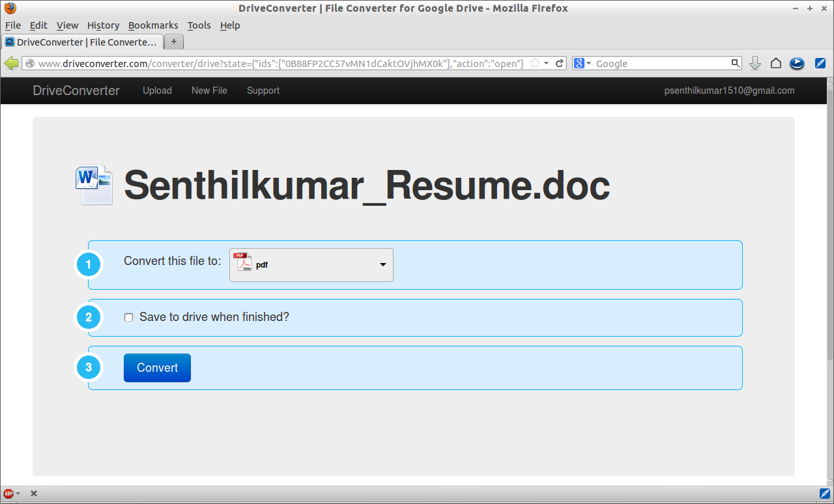Click the Firefox logo in the title bar
The image size is (834, 504).
10,8
